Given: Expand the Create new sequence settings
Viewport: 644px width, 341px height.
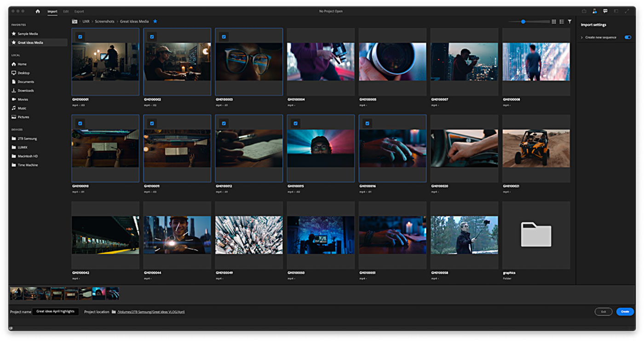Looking at the screenshot, I should click(582, 37).
